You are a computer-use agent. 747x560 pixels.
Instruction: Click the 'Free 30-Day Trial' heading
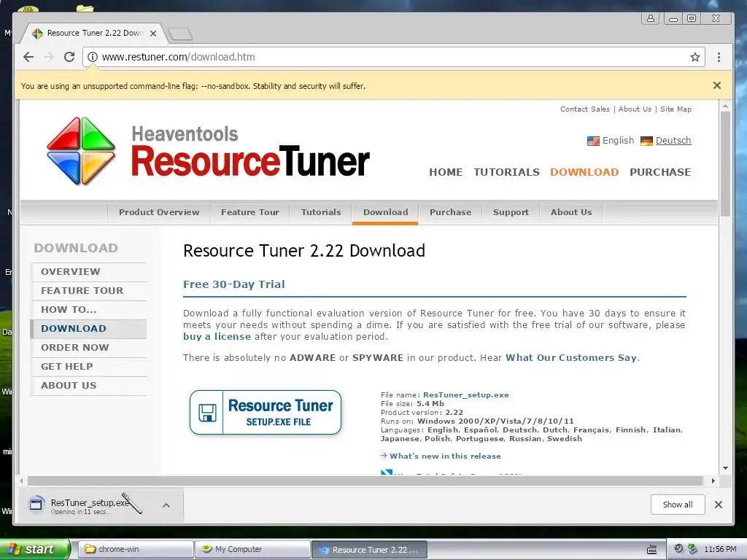pyautogui.click(x=234, y=284)
